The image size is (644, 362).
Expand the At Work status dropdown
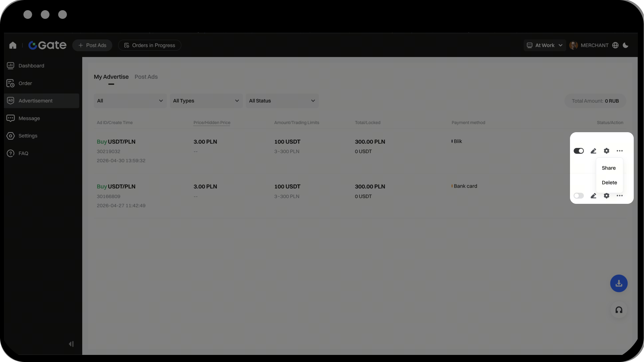(x=545, y=45)
